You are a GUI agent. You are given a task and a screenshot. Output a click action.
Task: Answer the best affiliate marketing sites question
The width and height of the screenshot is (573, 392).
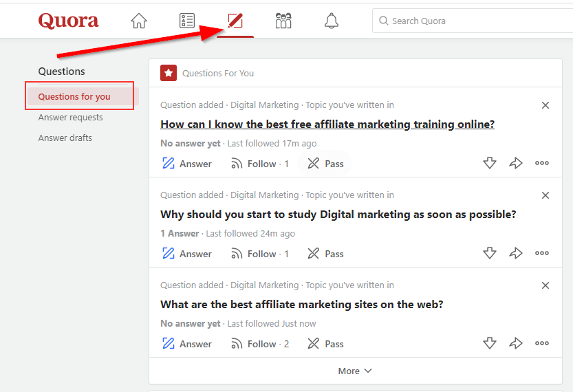click(186, 344)
